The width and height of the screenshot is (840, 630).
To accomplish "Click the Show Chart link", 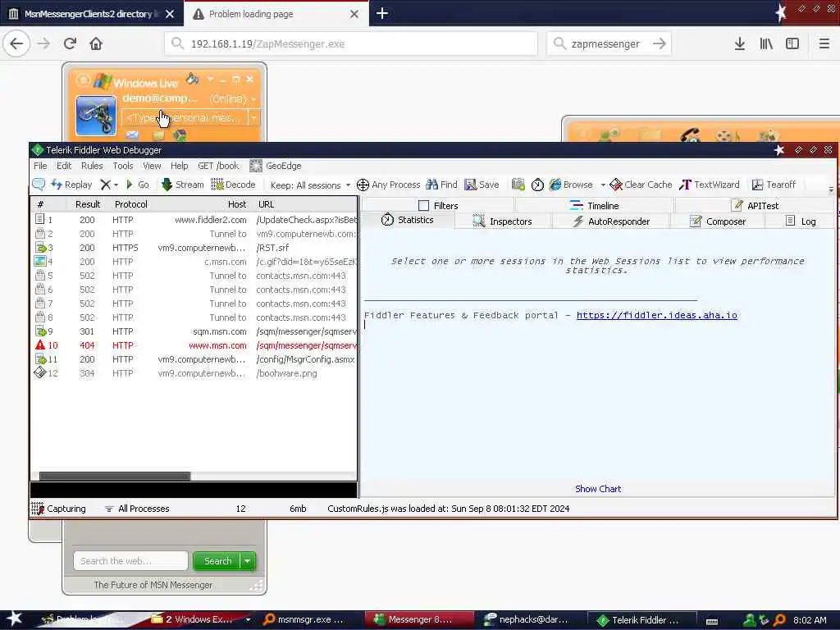I will 598,489.
